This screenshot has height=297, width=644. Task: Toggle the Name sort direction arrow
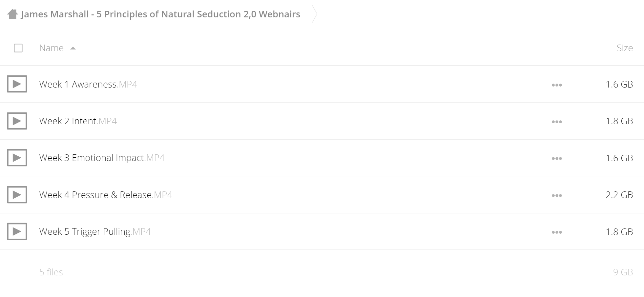(x=73, y=48)
